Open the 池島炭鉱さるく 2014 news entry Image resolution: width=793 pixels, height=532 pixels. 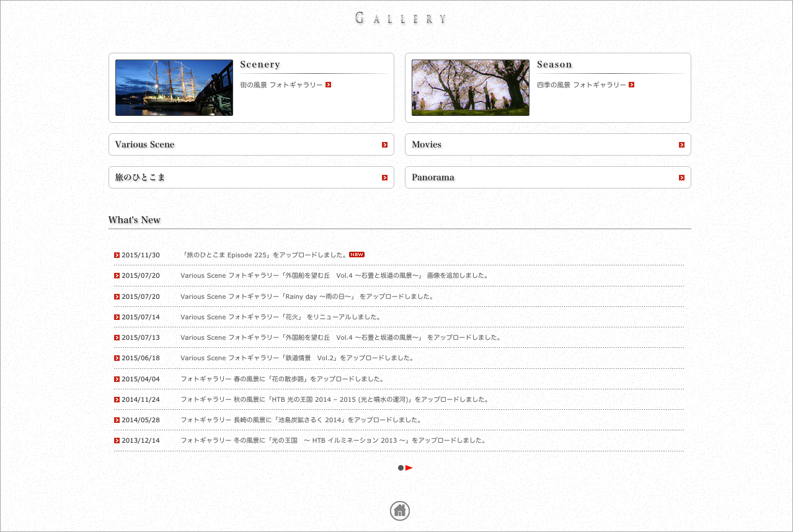tap(301, 420)
